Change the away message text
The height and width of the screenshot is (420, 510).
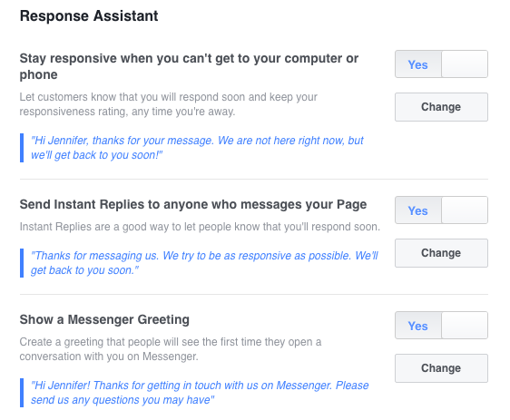coord(441,107)
